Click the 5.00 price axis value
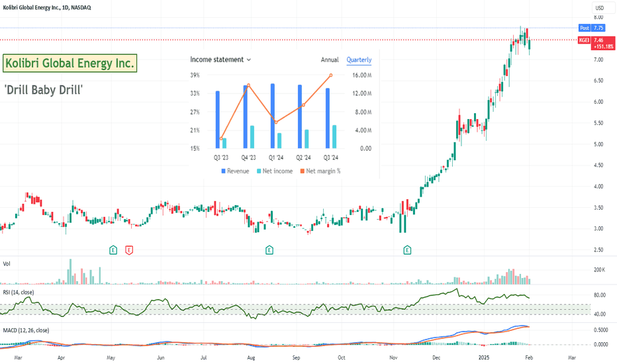The width and height of the screenshot is (617, 364). point(598,144)
